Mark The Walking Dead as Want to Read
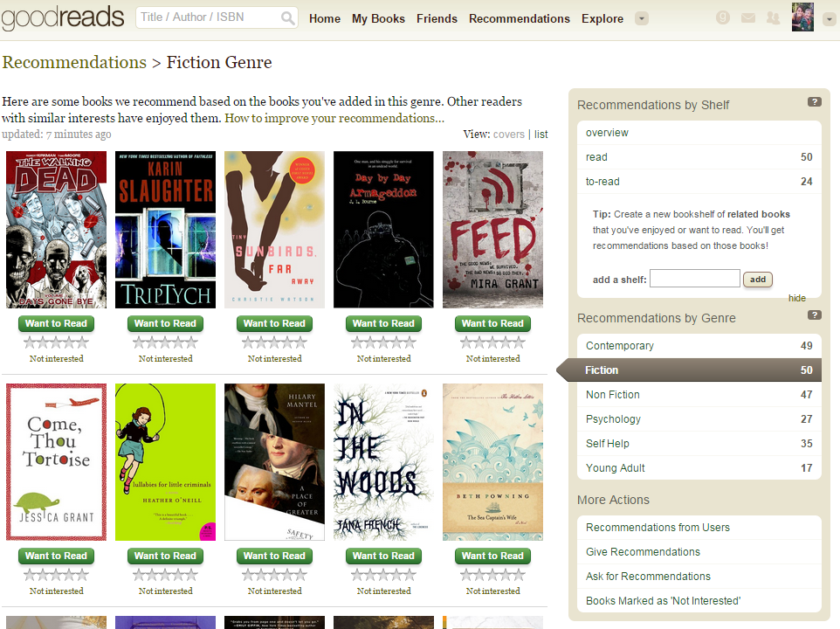Screen dimensions: 840x629 pos(56,323)
